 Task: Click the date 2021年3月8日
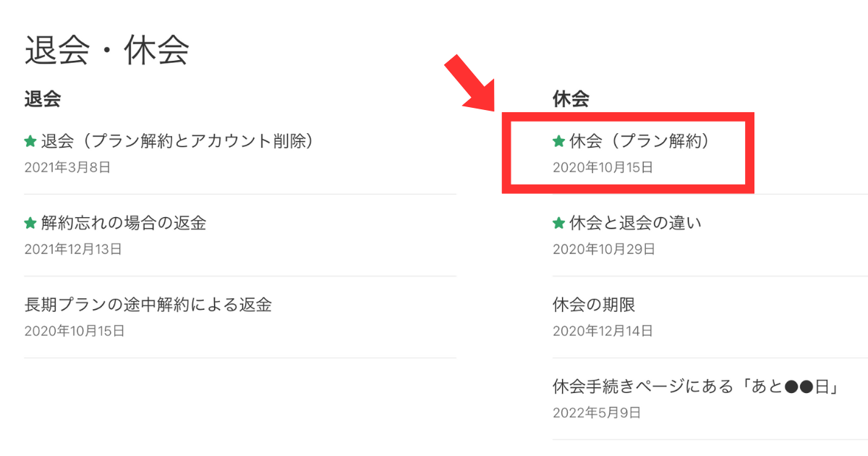[67, 168]
